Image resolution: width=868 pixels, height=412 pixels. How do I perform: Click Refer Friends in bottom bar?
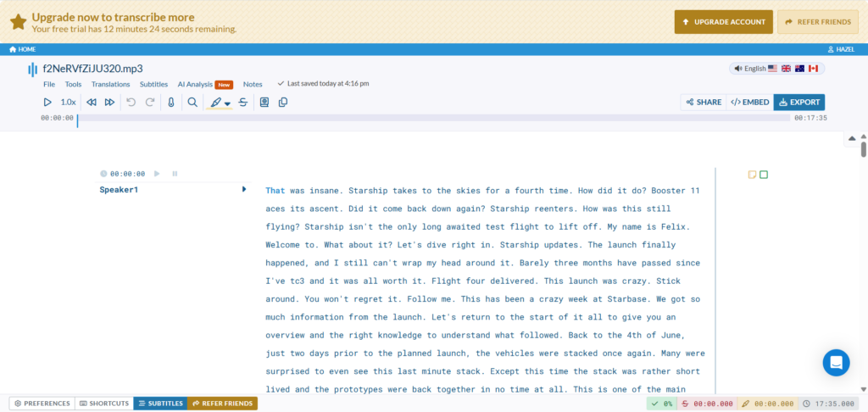[223, 404]
